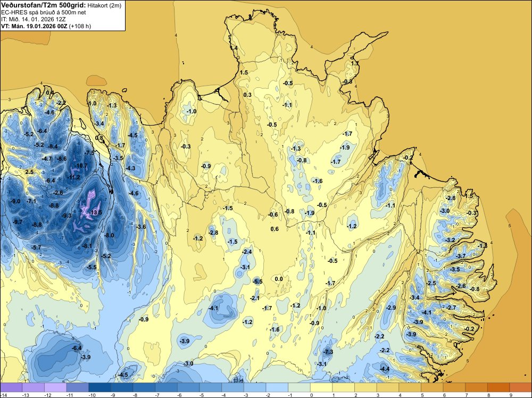Click the legend swatch between -13 and -12
Image resolution: width=532 pixels, height=398 pixels.
point(33,387)
